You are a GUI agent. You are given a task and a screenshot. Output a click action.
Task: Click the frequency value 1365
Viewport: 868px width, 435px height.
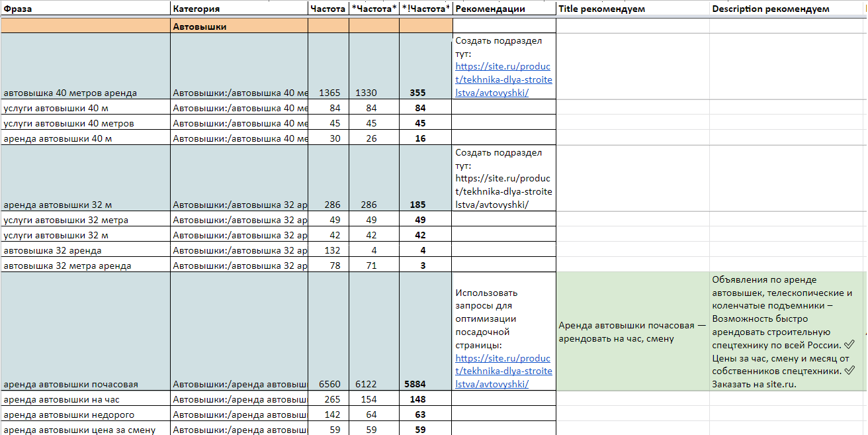click(329, 93)
